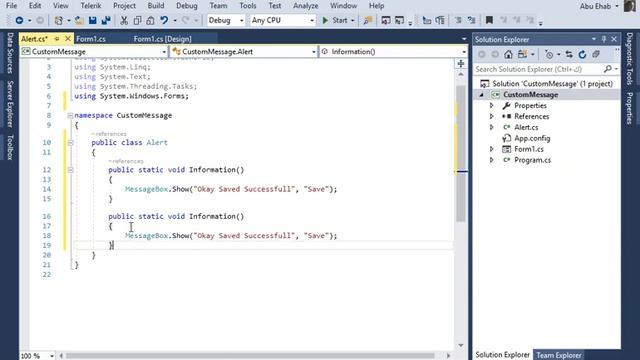640x360 pixels.
Task: Click the Open File toolbar icon
Action: pos(79,20)
